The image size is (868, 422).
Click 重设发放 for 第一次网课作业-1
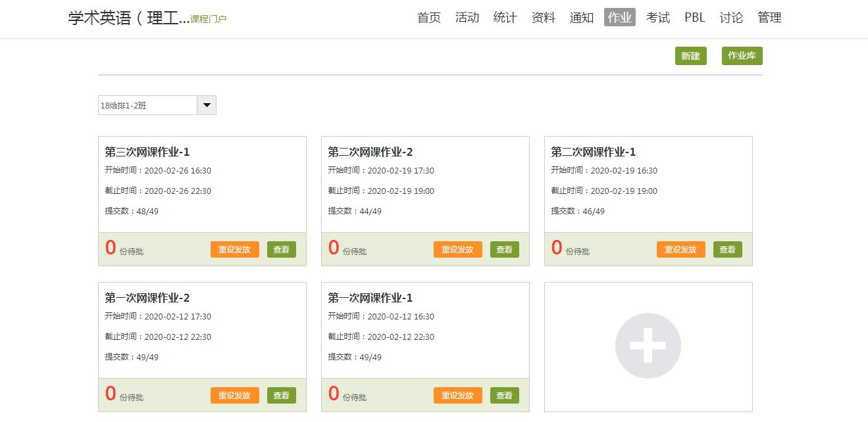457,396
